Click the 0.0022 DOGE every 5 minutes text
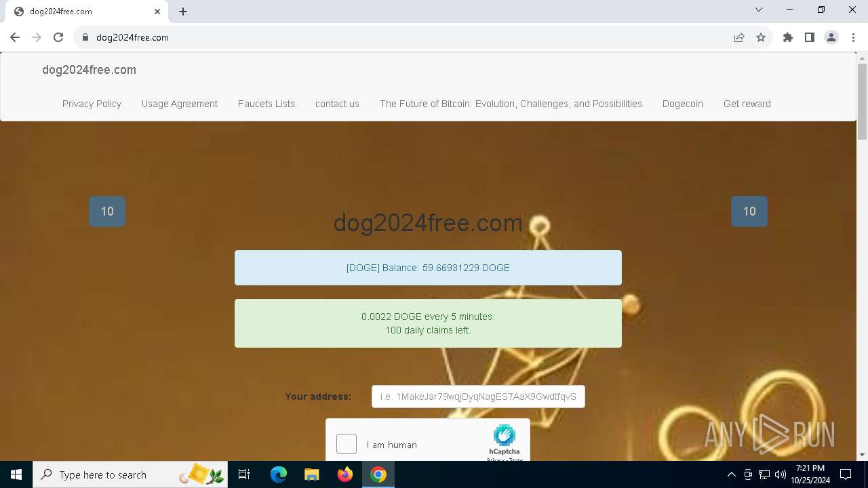This screenshot has height=488, width=868. 428,317
